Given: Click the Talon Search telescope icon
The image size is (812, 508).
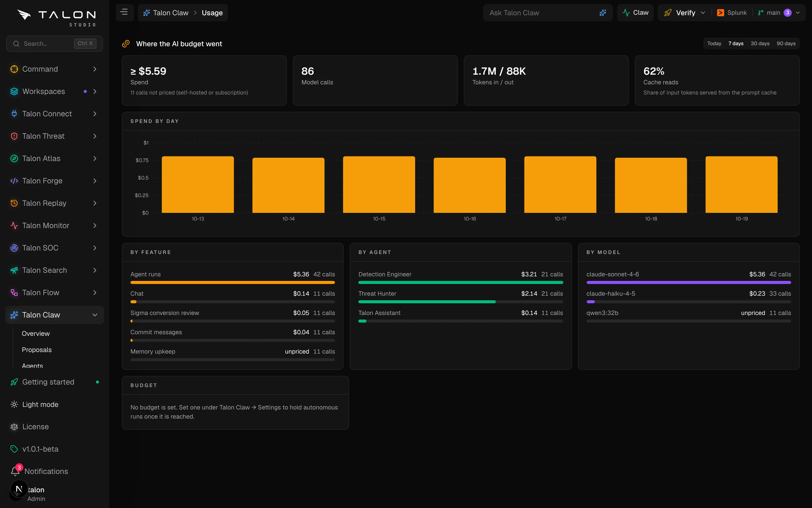Looking at the screenshot, I should tap(14, 270).
